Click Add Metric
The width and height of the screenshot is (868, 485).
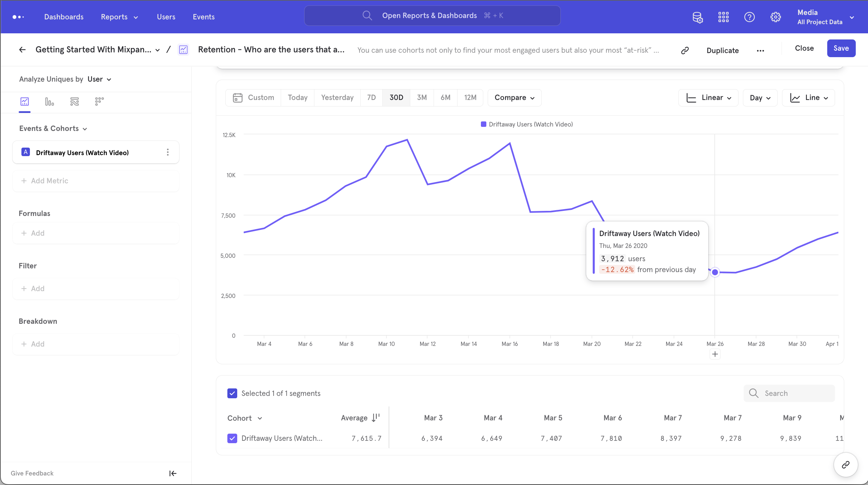(96, 181)
